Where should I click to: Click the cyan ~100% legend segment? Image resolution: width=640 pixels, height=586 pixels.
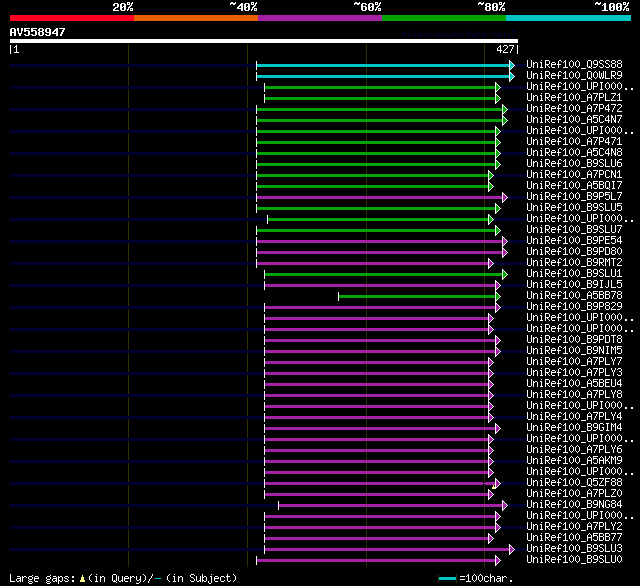coord(569,18)
